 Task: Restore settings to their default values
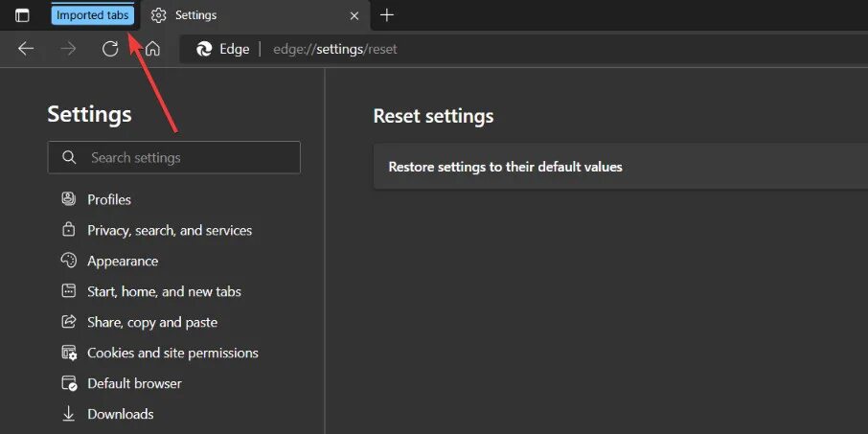pos(505,167)
